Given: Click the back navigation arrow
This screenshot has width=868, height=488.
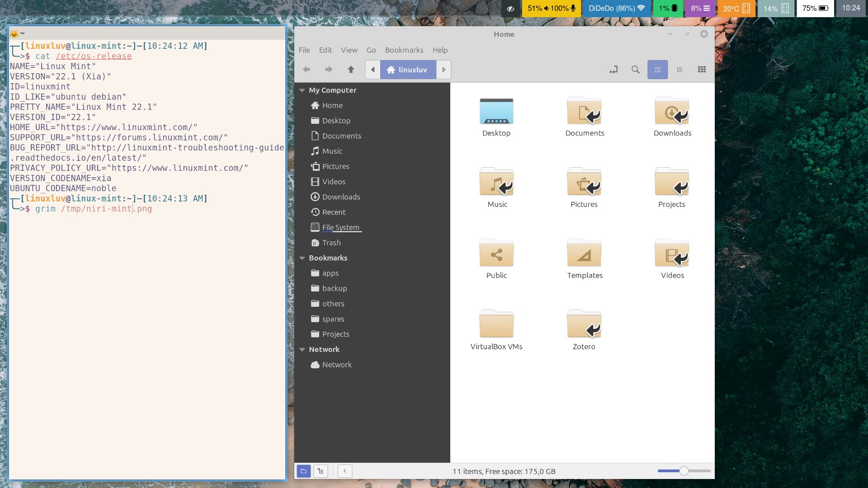Looking at the screenshot, I should tap(307, 70).
